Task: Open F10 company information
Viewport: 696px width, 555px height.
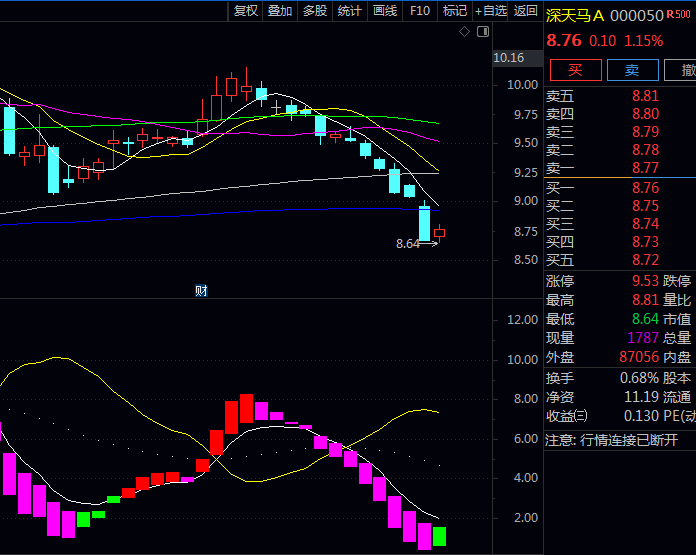Action: pyautogui.click(x=420, y=11)
